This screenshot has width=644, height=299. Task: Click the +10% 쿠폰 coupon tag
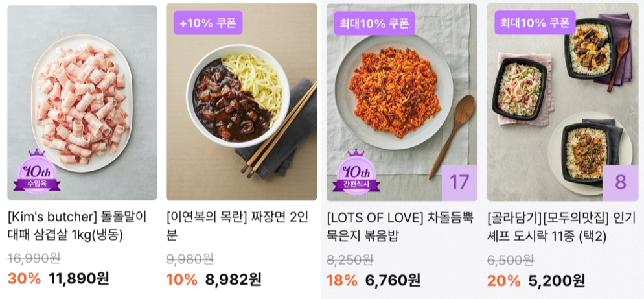(x=207, y=23)
